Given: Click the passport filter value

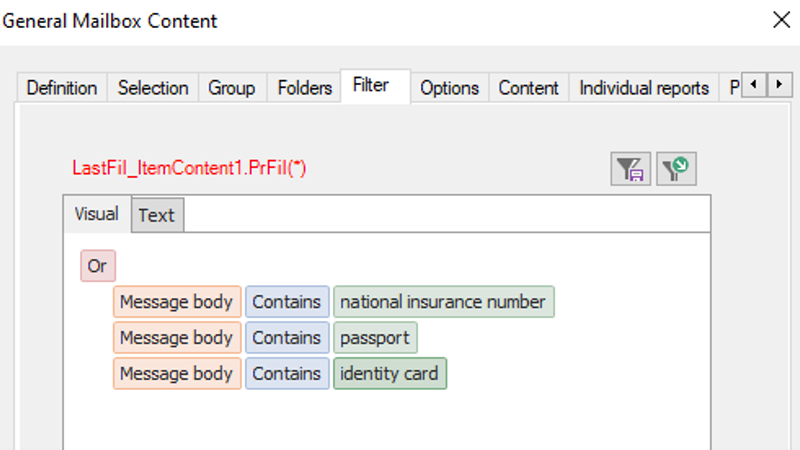Looking at the screenshot, I should pyautogui.click(x=375, y=338).
